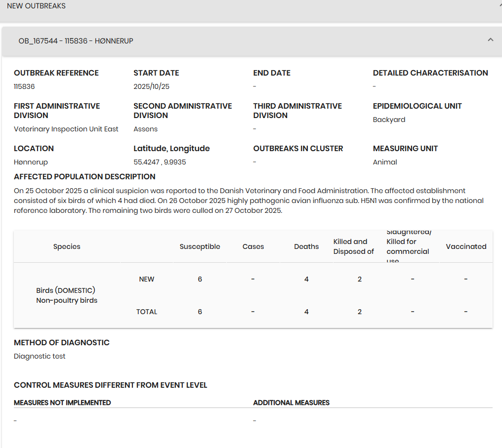Viewport: 502px width, 448px height.
Task: Click the outbreak reference value 115836
Action: (x=24, y=86)
